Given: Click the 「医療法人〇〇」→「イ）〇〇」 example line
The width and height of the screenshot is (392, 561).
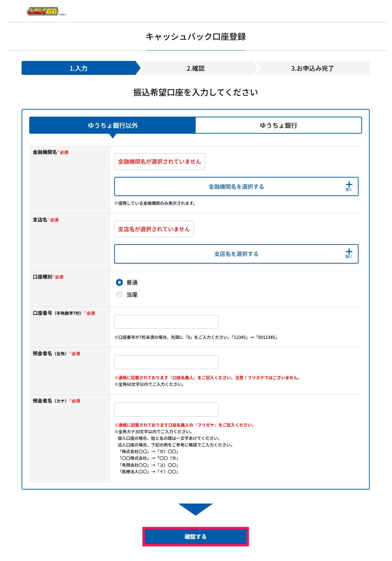Looking at the screenshot, I should click(x=149, y=472).
